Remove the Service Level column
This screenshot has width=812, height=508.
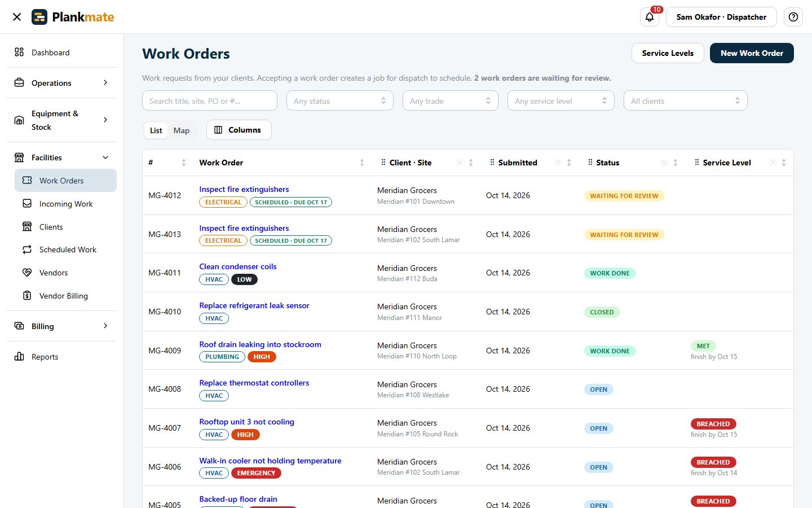(x=773, y=163)
